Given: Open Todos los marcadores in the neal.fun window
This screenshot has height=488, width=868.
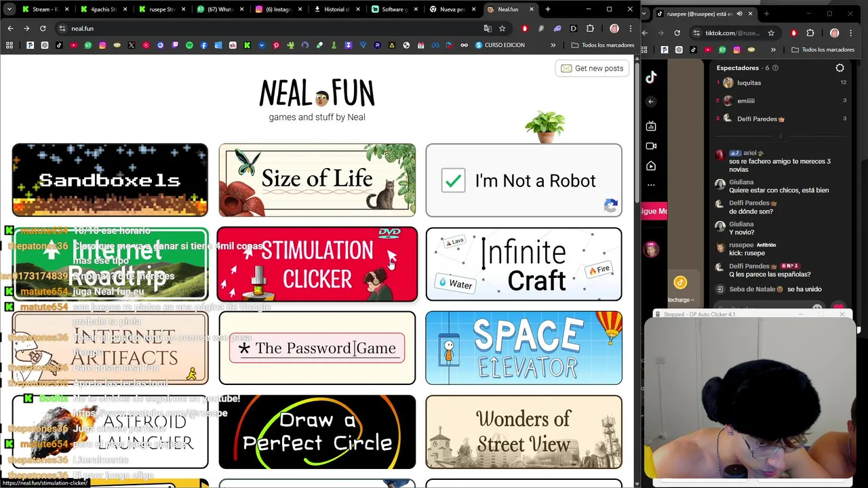Looking at the screenshot, I should pyautogui.click(x=603, y=45).
